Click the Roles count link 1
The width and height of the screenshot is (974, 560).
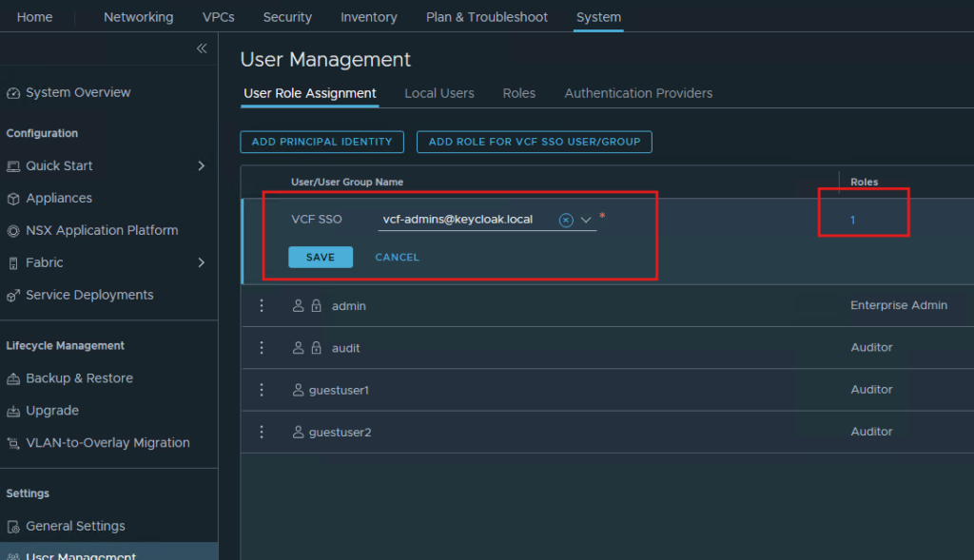click(853, 220)
